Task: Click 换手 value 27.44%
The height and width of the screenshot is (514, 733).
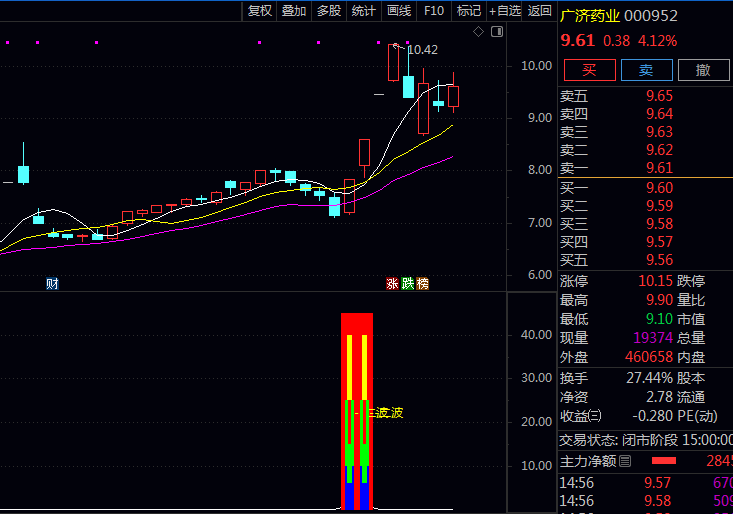Action: [x=649, y=378]
